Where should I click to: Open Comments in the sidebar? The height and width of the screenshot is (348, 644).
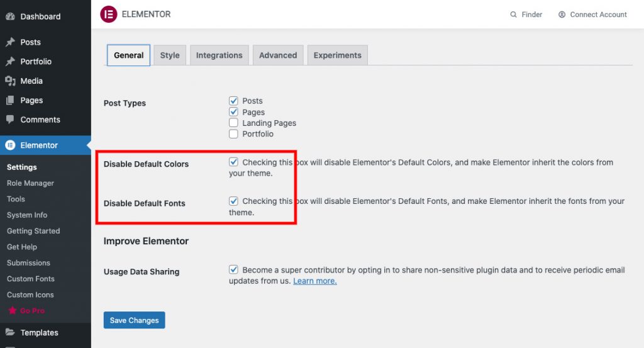pyautogui.click(x=40, y=120)
